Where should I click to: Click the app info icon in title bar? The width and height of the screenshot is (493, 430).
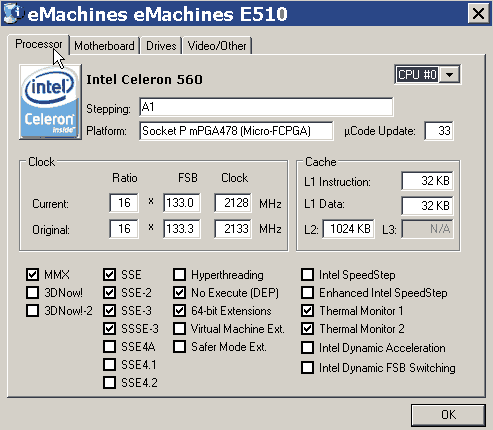13,13
